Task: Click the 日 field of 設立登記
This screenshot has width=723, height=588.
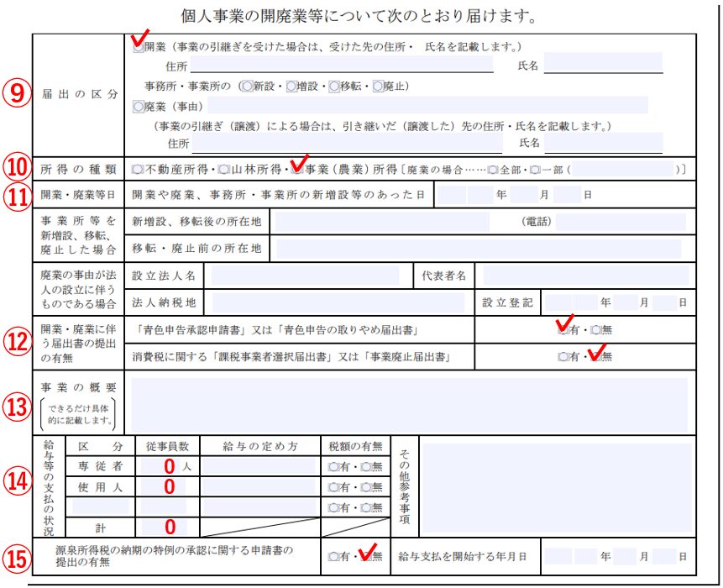Action: coord(665,303)
